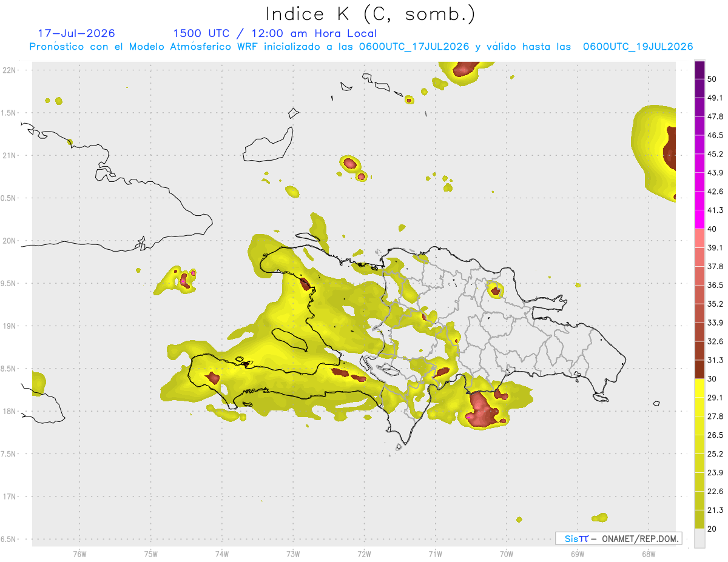Click '0600UTC_17JUL2026' initialization time text
728x562 pixels.
[413, 47]
